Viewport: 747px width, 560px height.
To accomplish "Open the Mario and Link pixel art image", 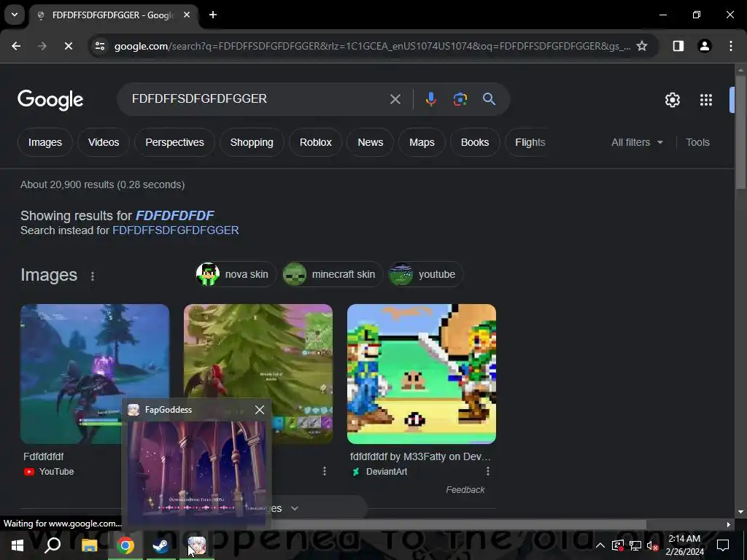I will click(422, 374).
